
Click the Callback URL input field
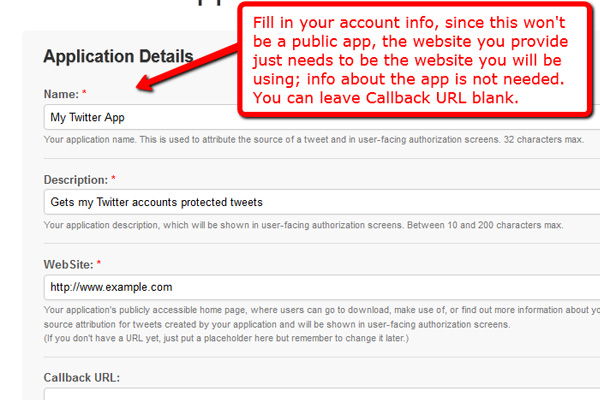pyautogui.click(x=321, y=394)
